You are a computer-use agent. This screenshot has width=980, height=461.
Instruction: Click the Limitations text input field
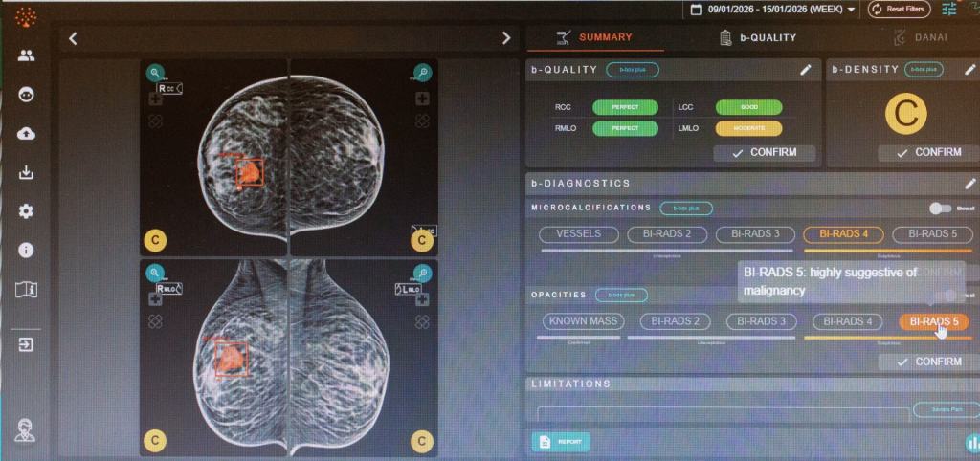pyautogui.click(x=718, y=413)
